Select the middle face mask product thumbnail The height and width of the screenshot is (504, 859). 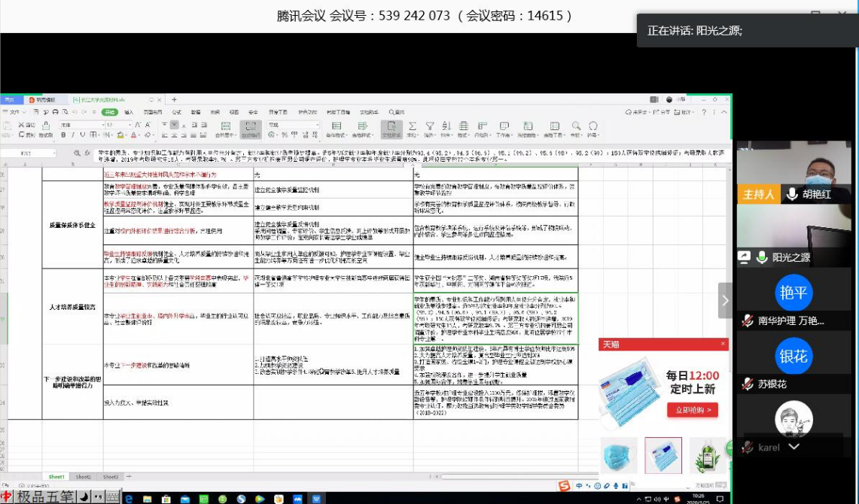coord(663,455)
